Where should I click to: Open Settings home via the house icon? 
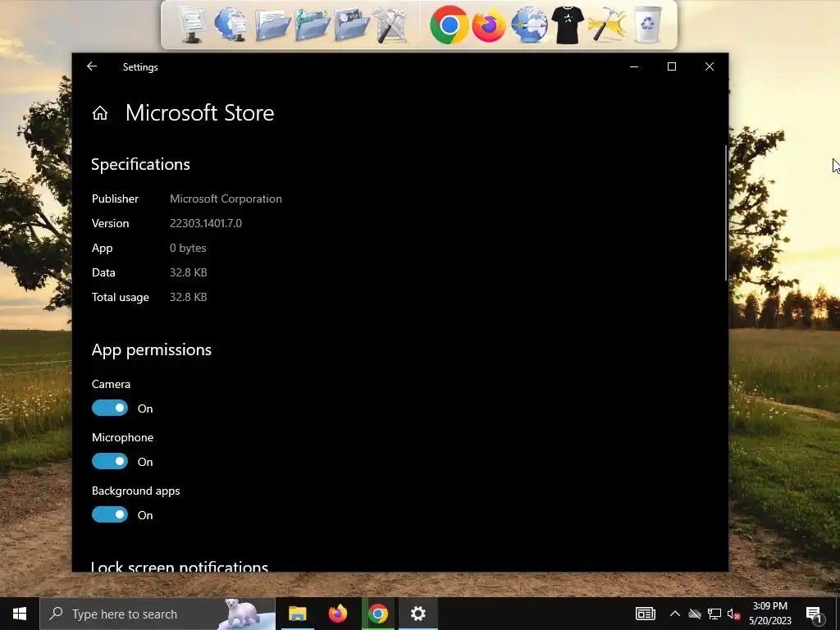tap(99, 113)
